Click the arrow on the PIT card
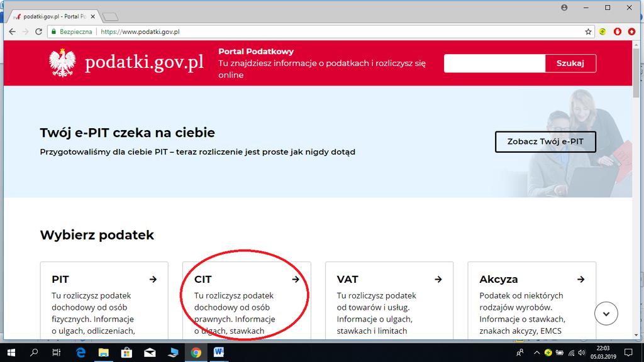Viewport: 644px width, 362px height. pos(153,280)
